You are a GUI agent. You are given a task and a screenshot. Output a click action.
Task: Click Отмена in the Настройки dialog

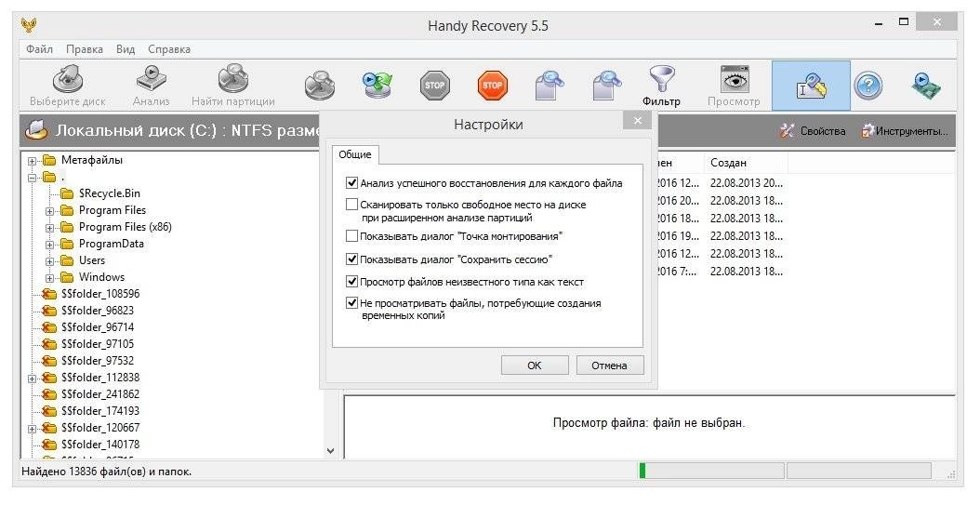pyautogui.click(x=609, y=365)
